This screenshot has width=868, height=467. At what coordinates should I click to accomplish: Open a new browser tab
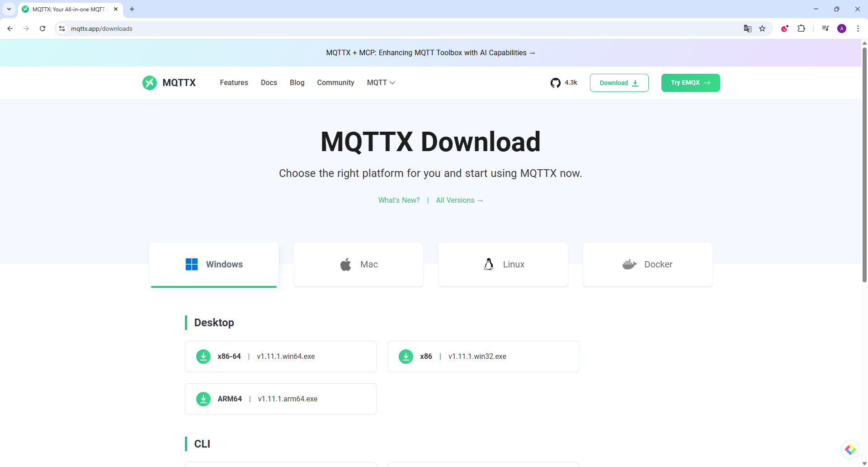132,9
